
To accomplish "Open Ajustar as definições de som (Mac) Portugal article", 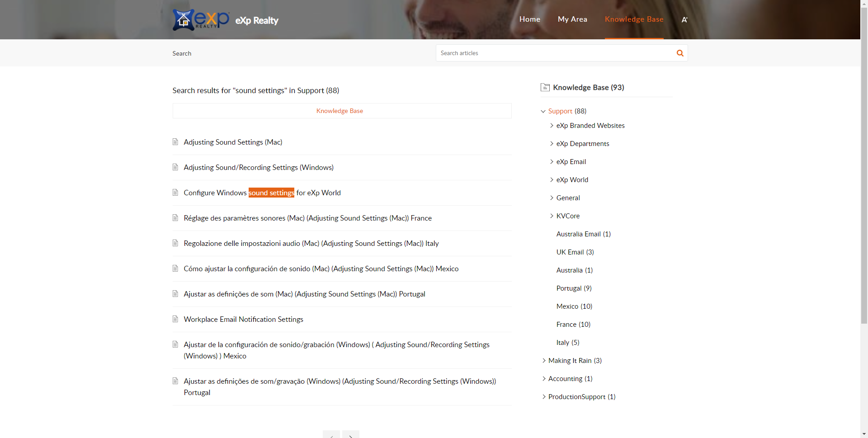I will click(304, 294).
